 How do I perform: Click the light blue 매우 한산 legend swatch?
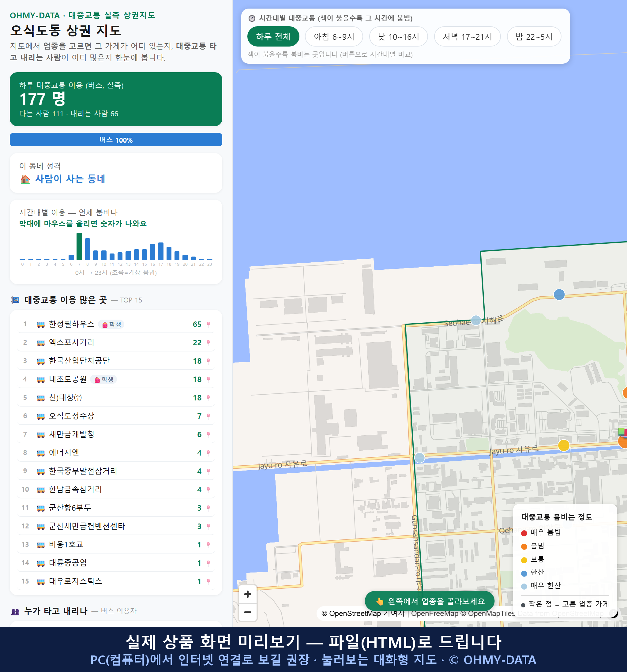tap(524, 586)
